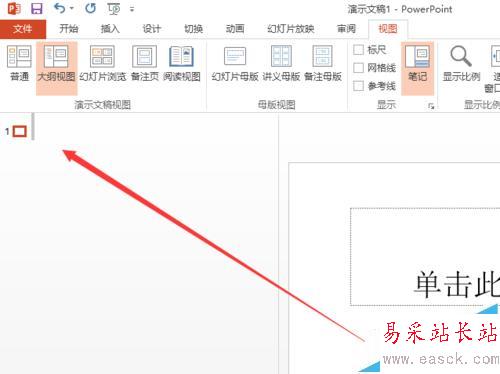Enable the 参考线 guides checkbox
The image size is (500, 374).
coord(358,86)
